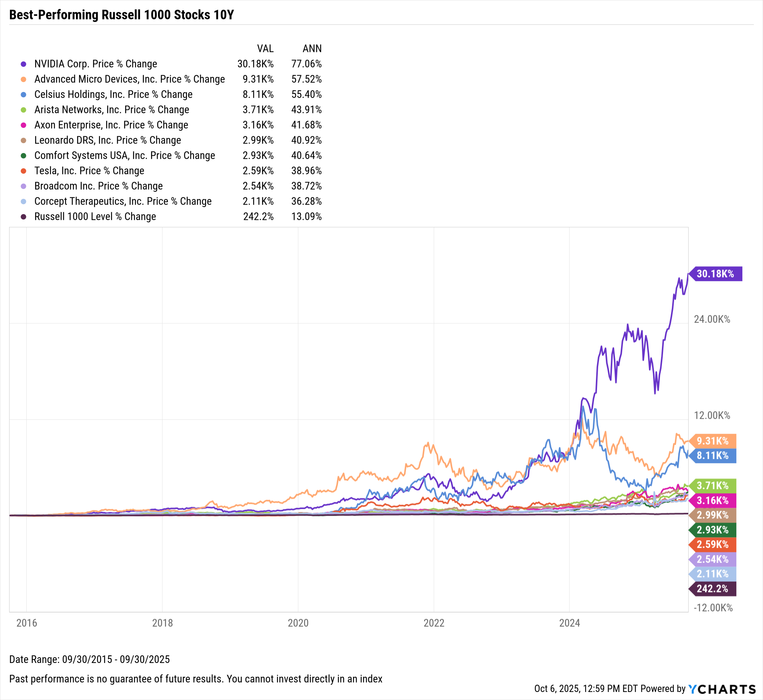Click the orange Advanced Micro Devices legend dot
The image size is (763, 700).
[24, 79]
